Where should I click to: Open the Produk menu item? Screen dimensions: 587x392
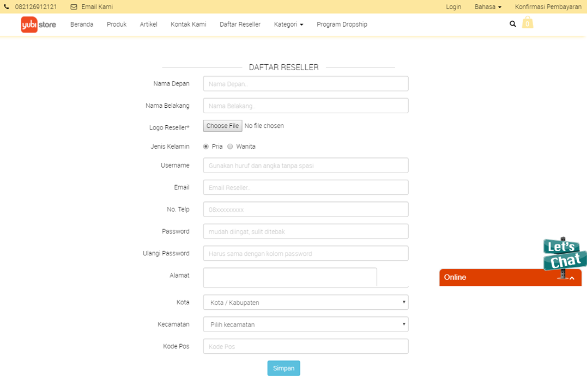117,24
